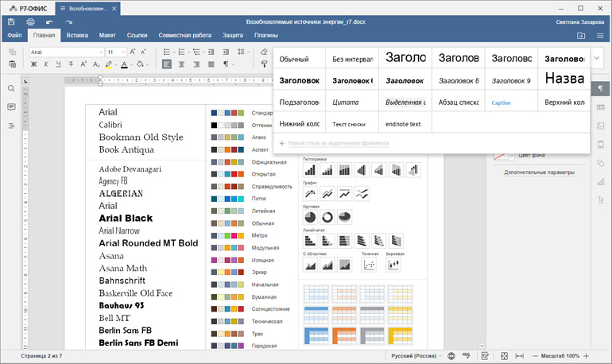This screenshot has height=364, width=612.
Task: Open the comments panel in the left sidebar
Action: 11,106
